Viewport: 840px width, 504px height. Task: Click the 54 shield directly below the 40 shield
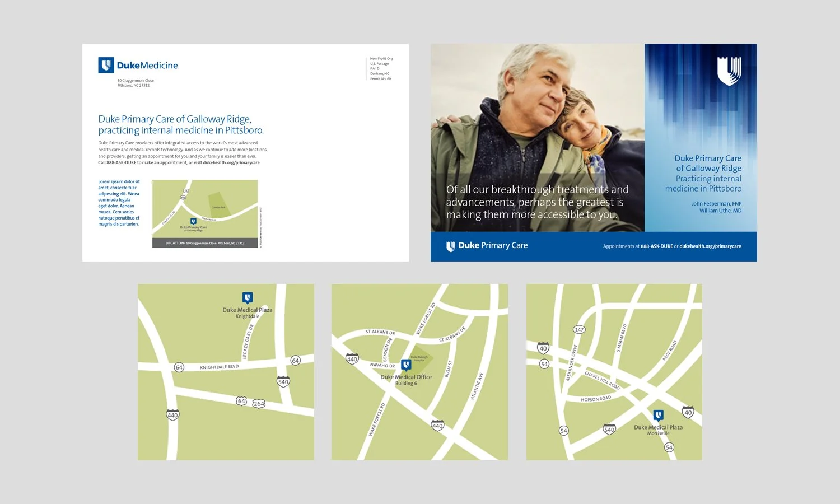tap(544, 364)
